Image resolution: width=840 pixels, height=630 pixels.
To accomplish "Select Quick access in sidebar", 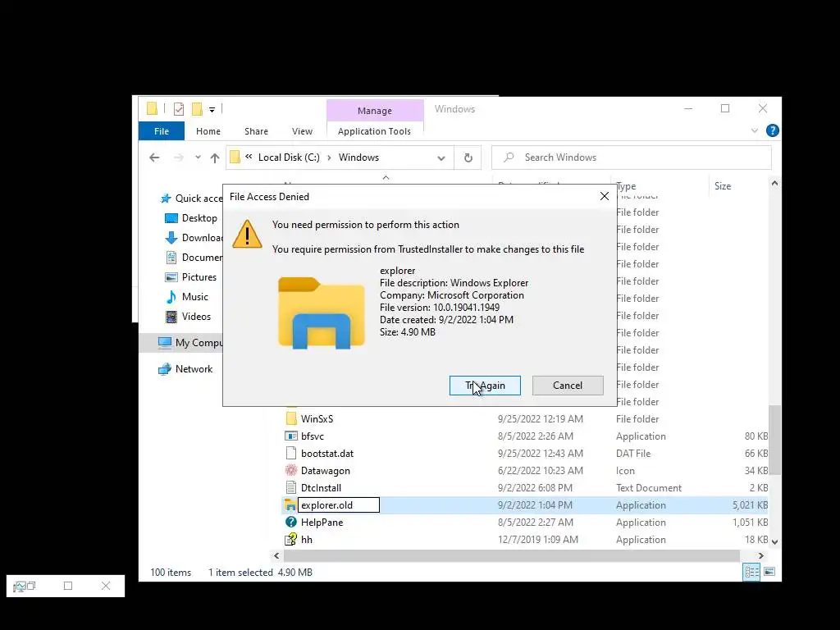I will (x=193, y=199).
